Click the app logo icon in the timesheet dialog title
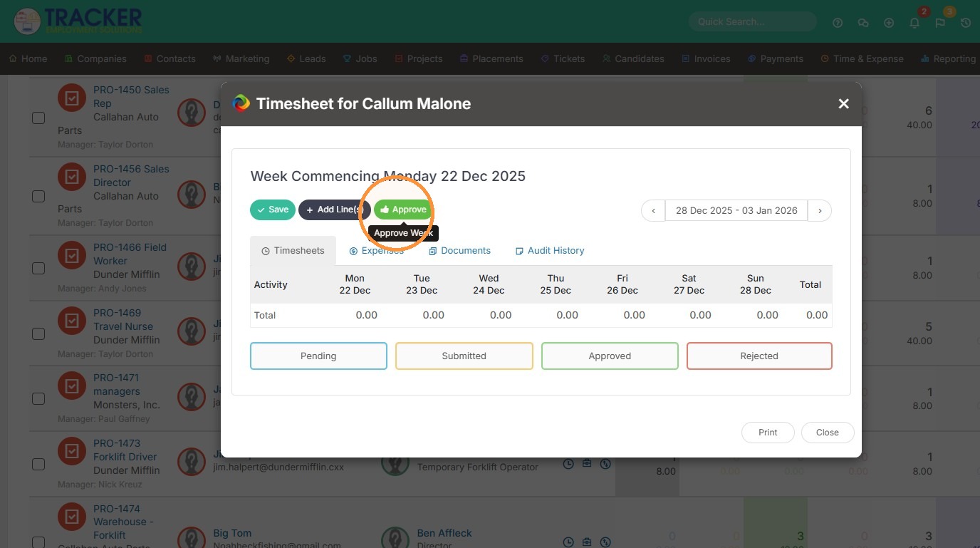 click(x=241, y=103)
